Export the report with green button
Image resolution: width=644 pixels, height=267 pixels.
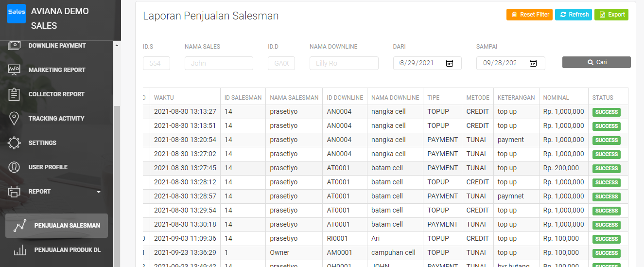(x=611, y=15)
